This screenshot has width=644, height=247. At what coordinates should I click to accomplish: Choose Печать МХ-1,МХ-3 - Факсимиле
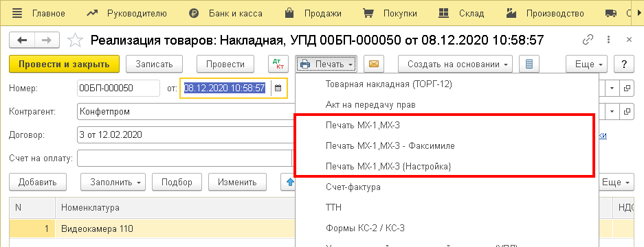point(390,145)
